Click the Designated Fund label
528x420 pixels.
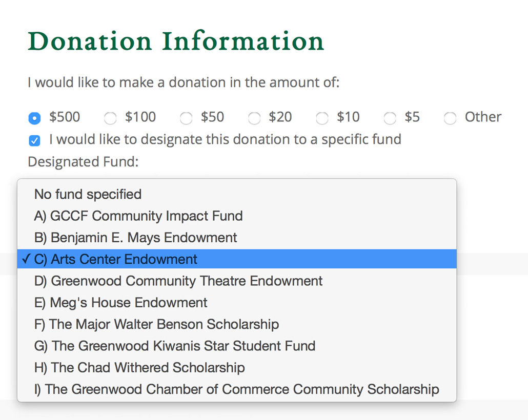(83, 162)
